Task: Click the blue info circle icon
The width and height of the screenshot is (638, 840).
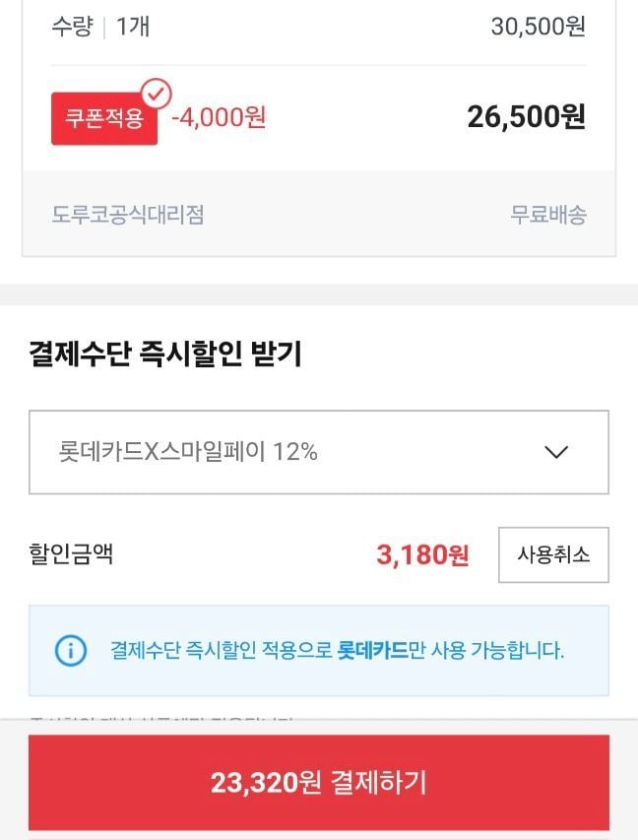Action: click(71, 650)
